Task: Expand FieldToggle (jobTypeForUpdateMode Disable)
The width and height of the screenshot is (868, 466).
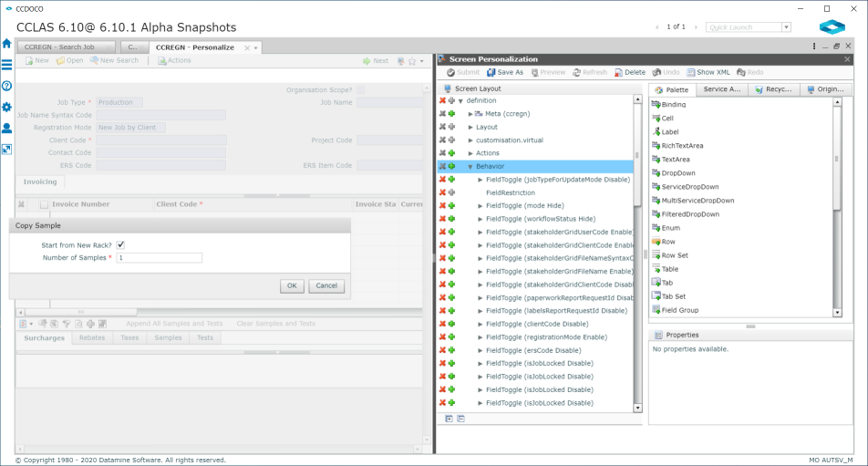Action: point(480,180)
